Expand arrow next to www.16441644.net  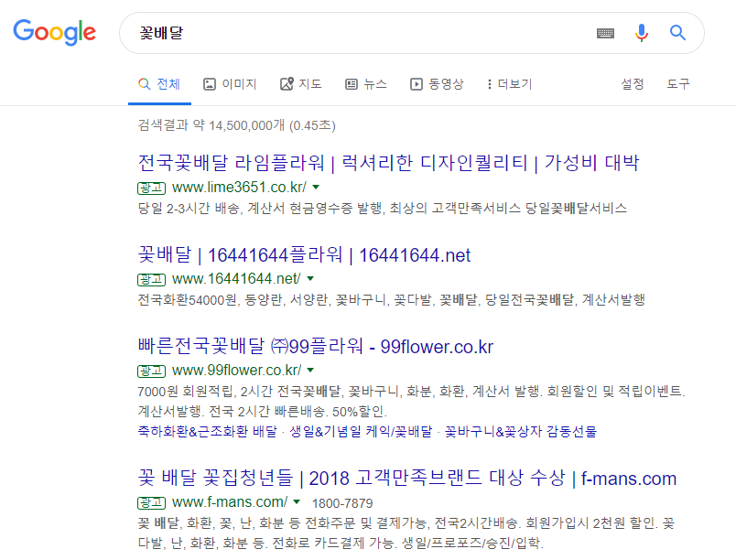(310, 278)
